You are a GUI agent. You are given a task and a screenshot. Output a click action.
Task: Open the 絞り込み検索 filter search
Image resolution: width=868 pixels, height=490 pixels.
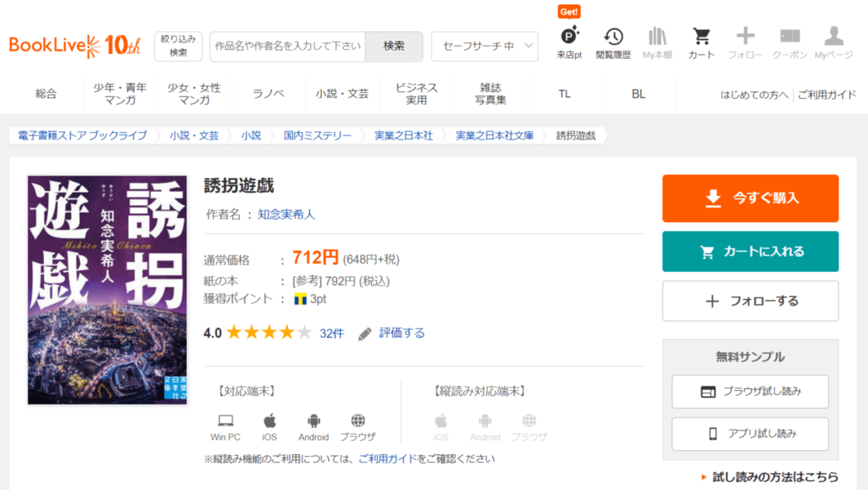(178, 46)
